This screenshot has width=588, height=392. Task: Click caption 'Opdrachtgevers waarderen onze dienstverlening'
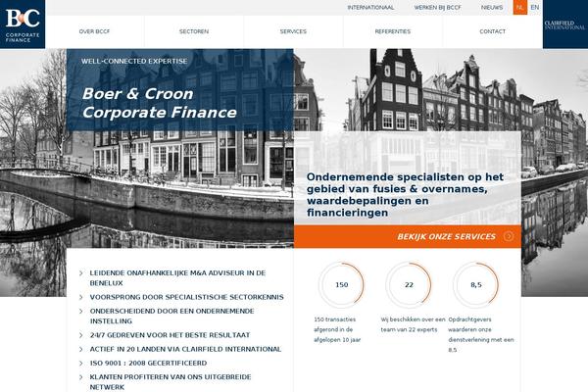[481, 334]
